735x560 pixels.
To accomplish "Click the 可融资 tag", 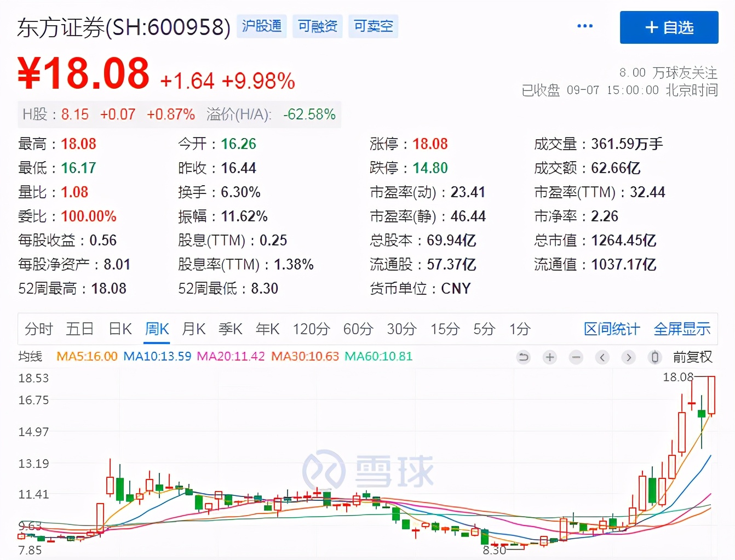I will tap(318, 26).
